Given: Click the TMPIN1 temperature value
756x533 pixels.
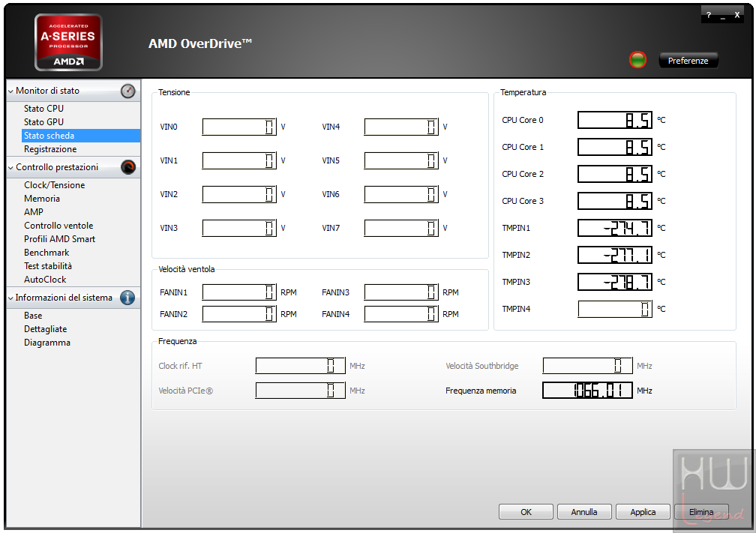Looking at the screenshot, I should [x=615, y=228].
